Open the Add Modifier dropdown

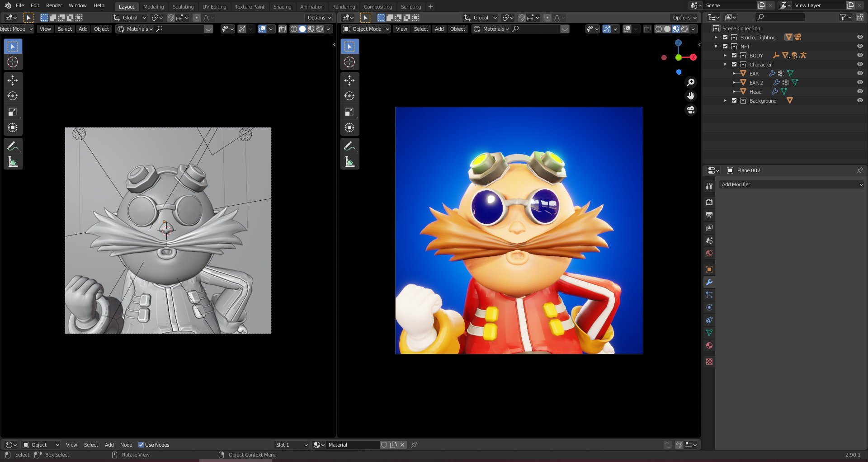tap(792, 184)
